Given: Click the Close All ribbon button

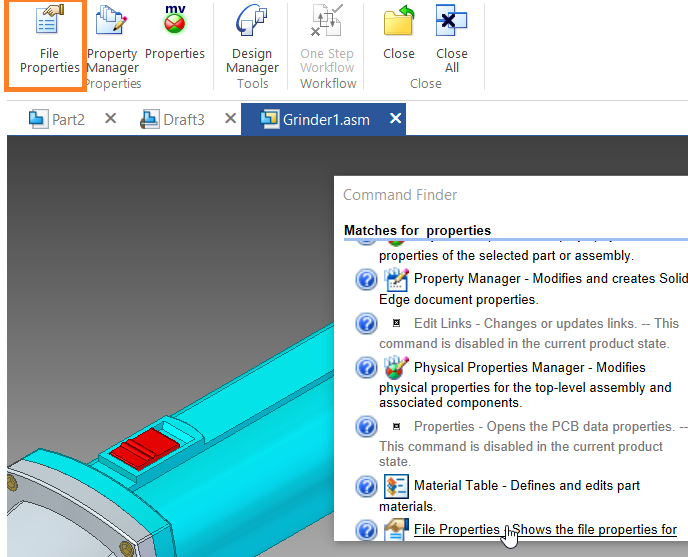Looking at the screenshot, I should [x=451, y=43].
